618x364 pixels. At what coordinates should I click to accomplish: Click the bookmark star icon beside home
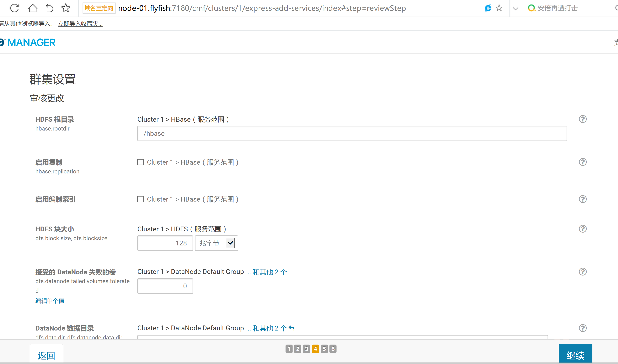coord(65,8)
